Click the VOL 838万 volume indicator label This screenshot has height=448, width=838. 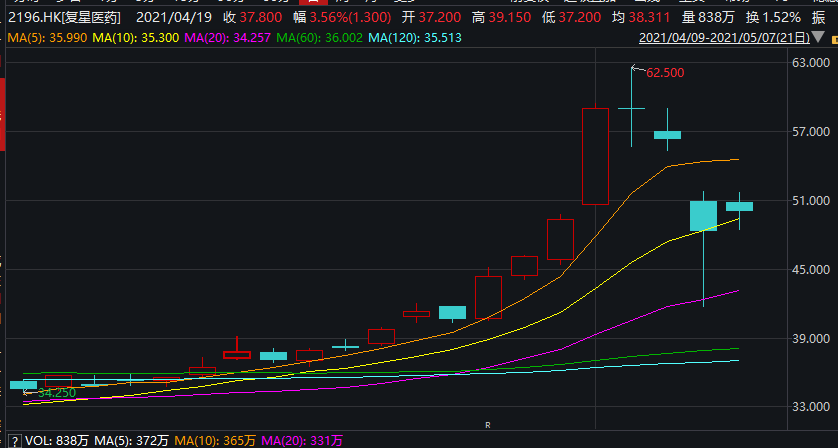click(x=57, y=441)
